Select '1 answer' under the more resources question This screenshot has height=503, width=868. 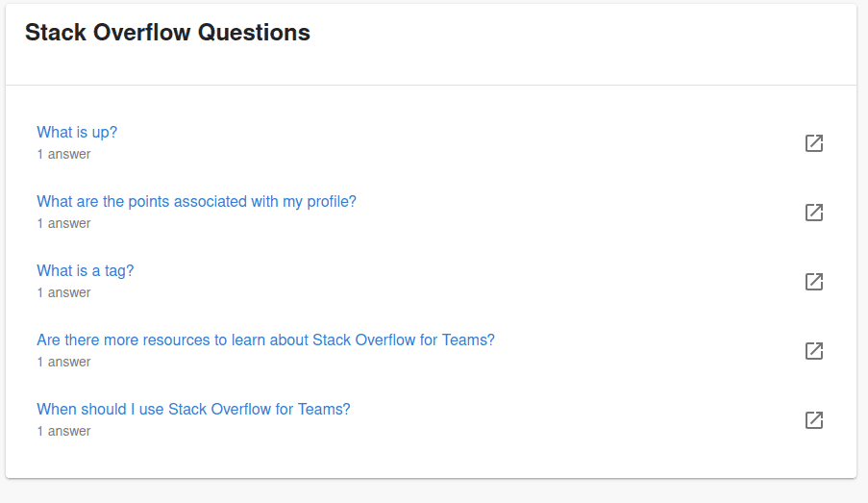[x=63, y=362]
